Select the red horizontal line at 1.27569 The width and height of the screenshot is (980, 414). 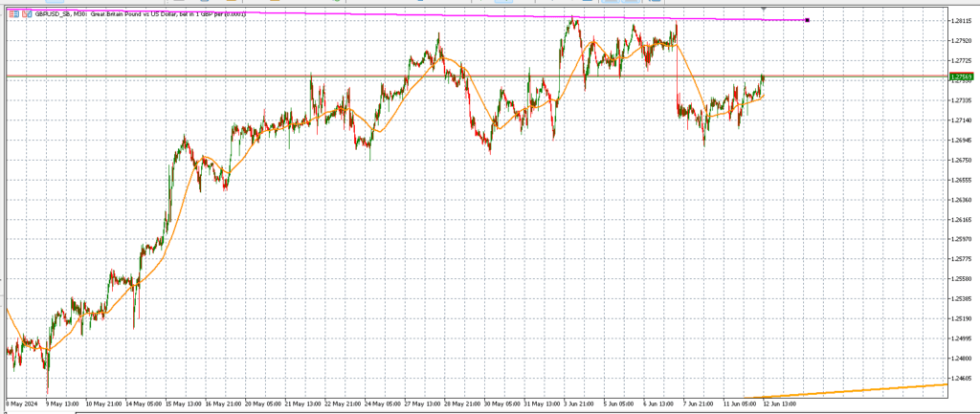(x=478, y=76)
